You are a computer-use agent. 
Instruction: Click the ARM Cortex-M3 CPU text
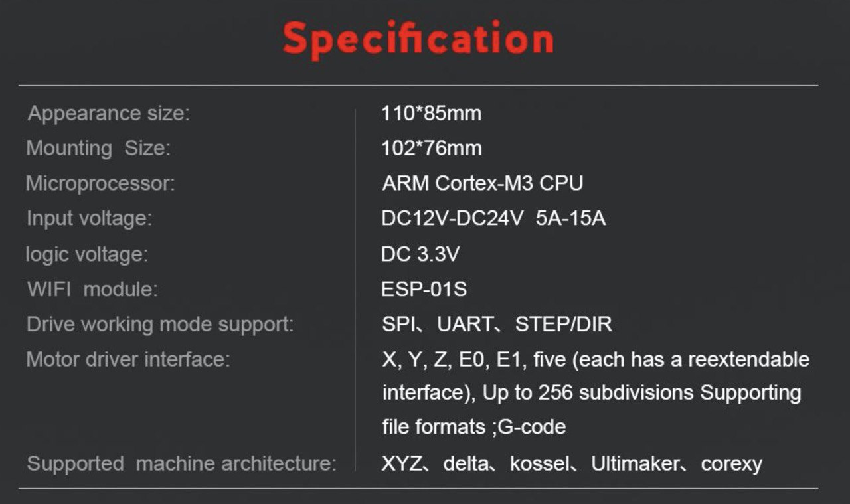483,183
